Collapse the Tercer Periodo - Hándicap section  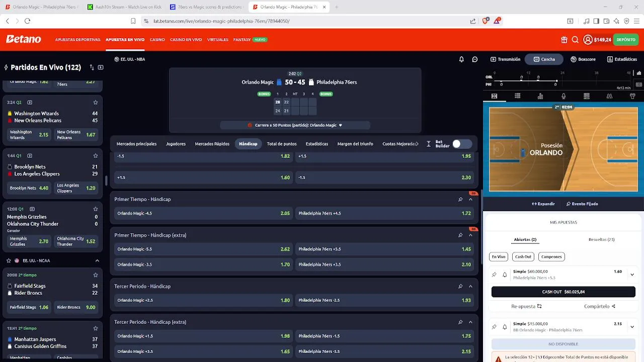coord(470,287)
